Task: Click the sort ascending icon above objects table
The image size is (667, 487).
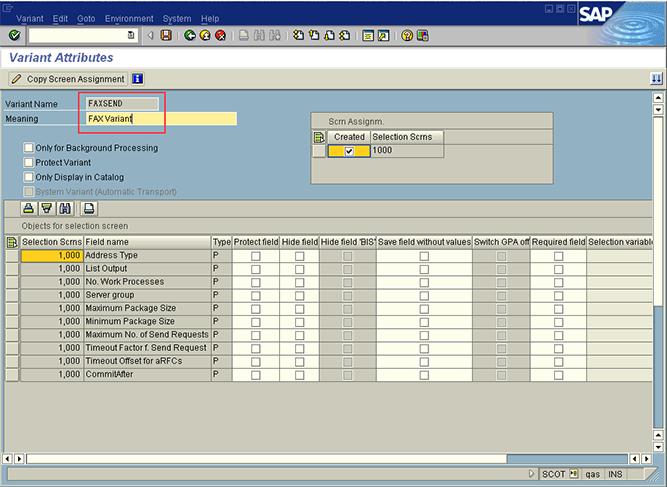Action: pyautogui.click(x=29, y=208)
